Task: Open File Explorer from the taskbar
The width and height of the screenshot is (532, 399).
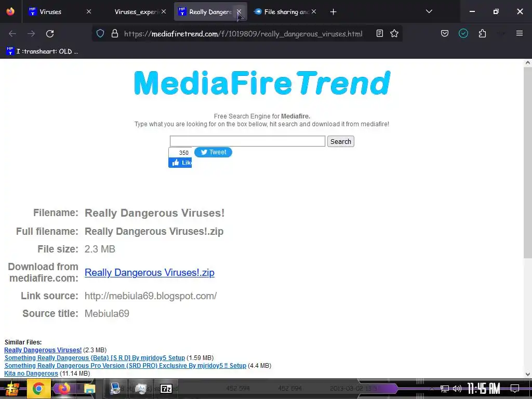Action: (89, 389)
